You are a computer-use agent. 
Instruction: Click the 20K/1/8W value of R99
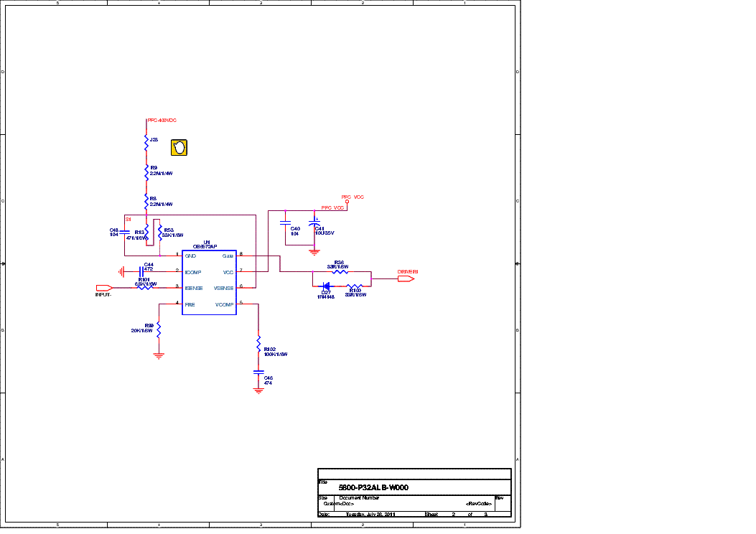(141, 331)
